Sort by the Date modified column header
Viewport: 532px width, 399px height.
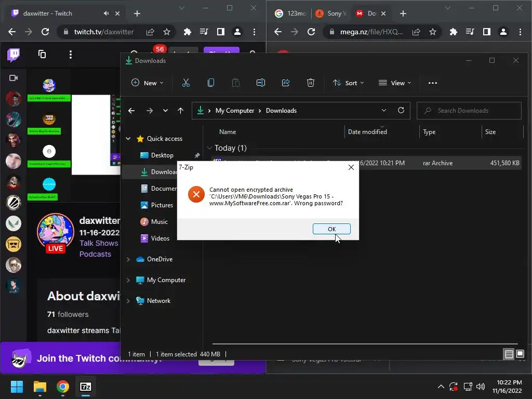[367, 131]
